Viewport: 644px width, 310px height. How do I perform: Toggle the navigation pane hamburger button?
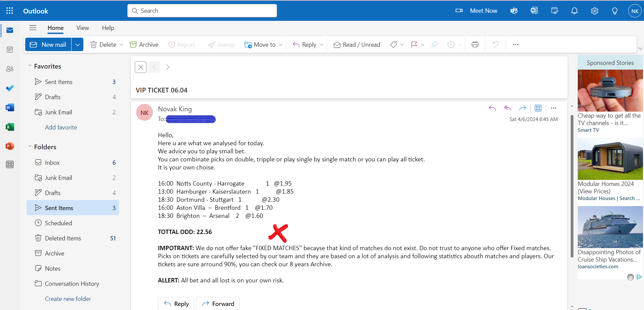(x=33, y=28)
